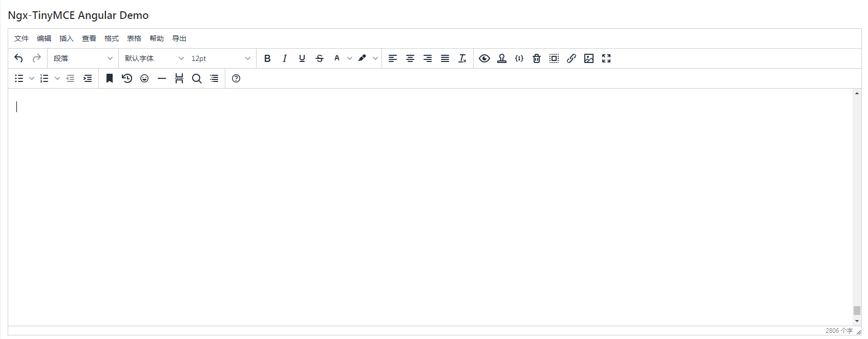Open find and replace with magnifier icon

click(x=197, y=78)
